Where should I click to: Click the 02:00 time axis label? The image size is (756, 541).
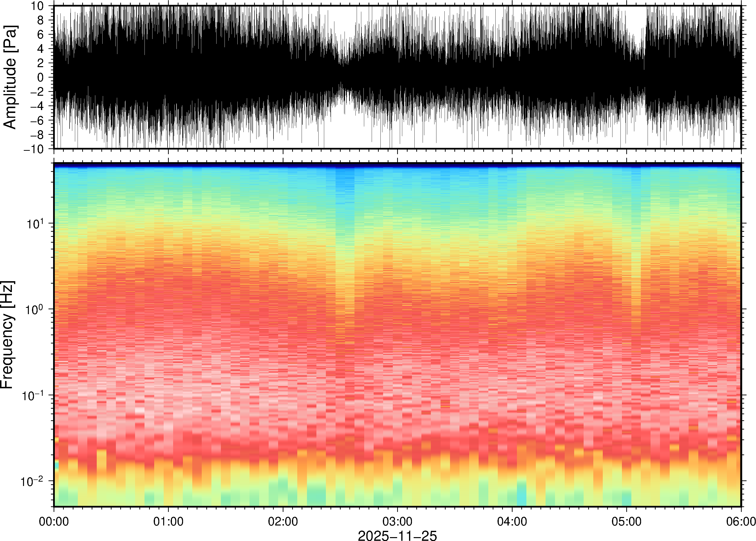pyautogui.click(x=283, y=521)
